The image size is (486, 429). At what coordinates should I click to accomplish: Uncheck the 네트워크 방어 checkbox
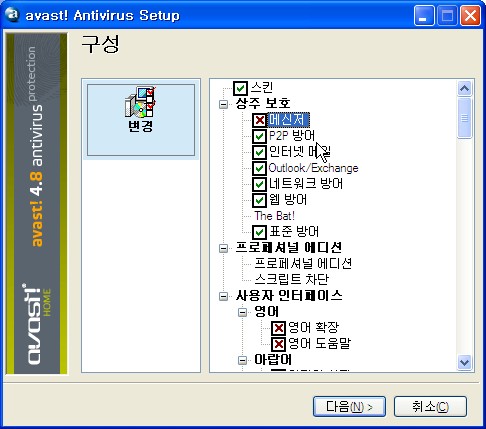[259, 184]
